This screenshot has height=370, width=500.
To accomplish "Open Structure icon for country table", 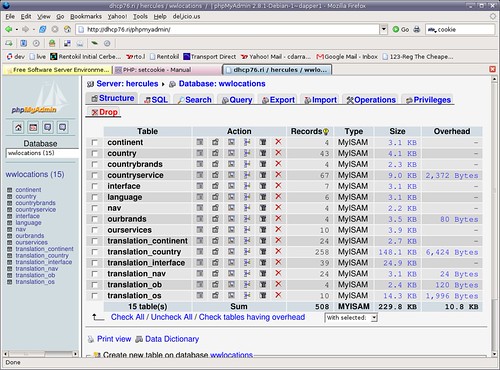I will (x=215, y=153).
